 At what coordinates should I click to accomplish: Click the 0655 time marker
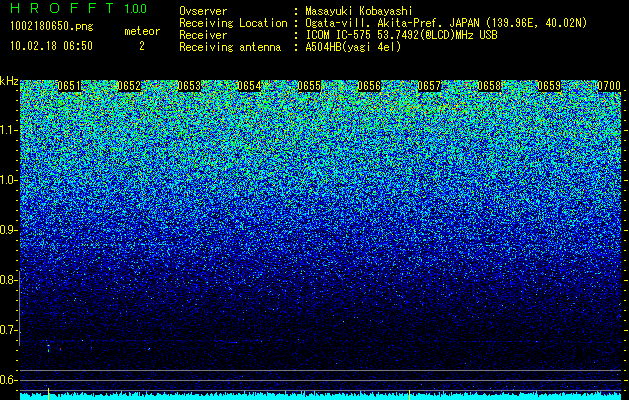coord(309,86)
